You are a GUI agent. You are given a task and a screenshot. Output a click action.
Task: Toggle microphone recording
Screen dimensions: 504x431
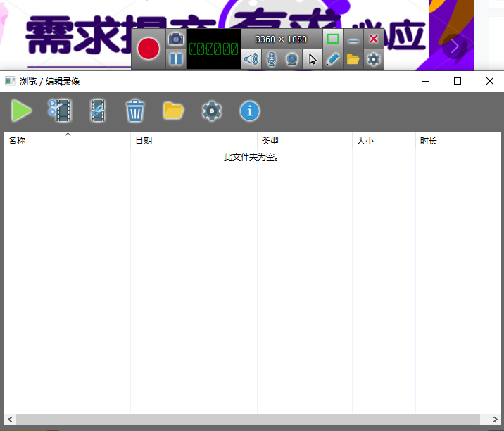[x=272, y=59]
